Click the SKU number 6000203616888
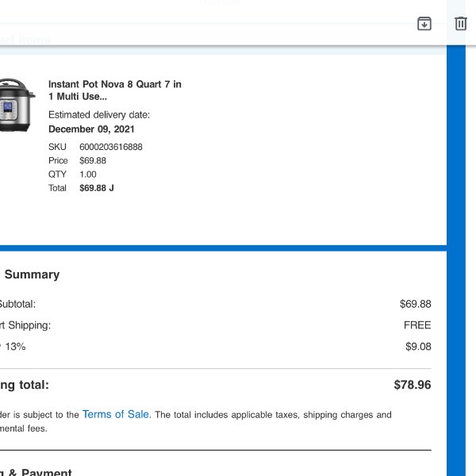 [111, 147]
